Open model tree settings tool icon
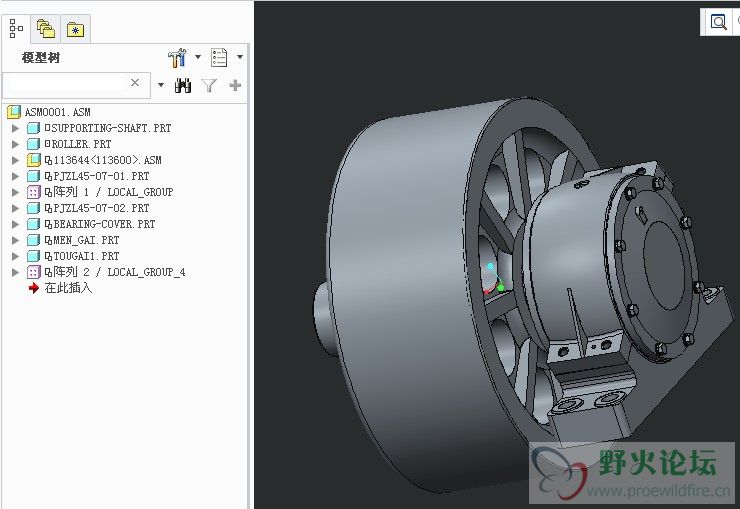740x509 pixels. click(177, 58)
